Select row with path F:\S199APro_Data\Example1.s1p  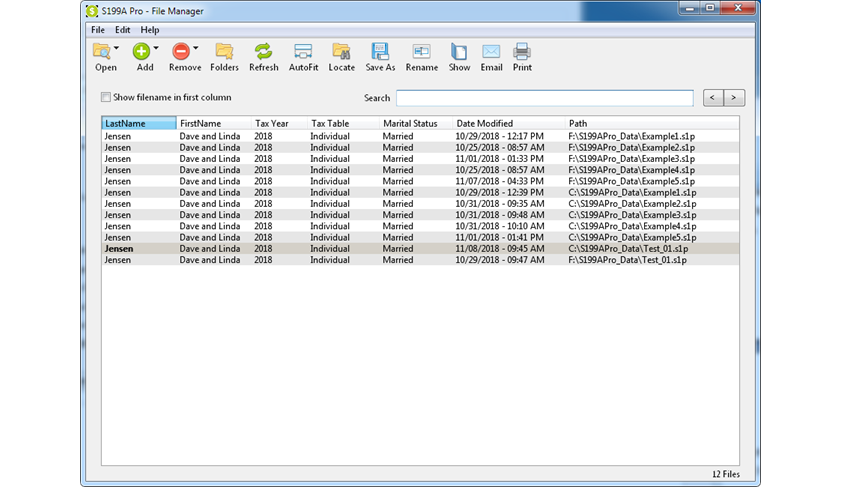(x=420, y=136)
